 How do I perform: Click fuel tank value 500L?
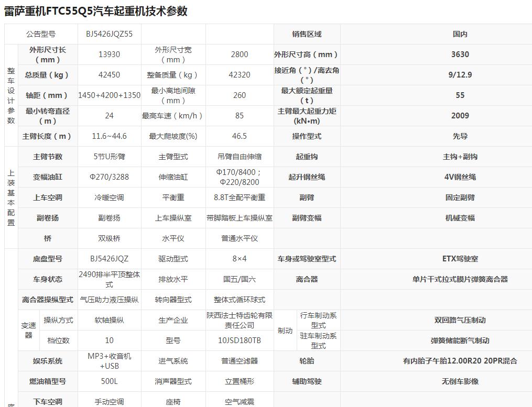(x=109, y=381)
